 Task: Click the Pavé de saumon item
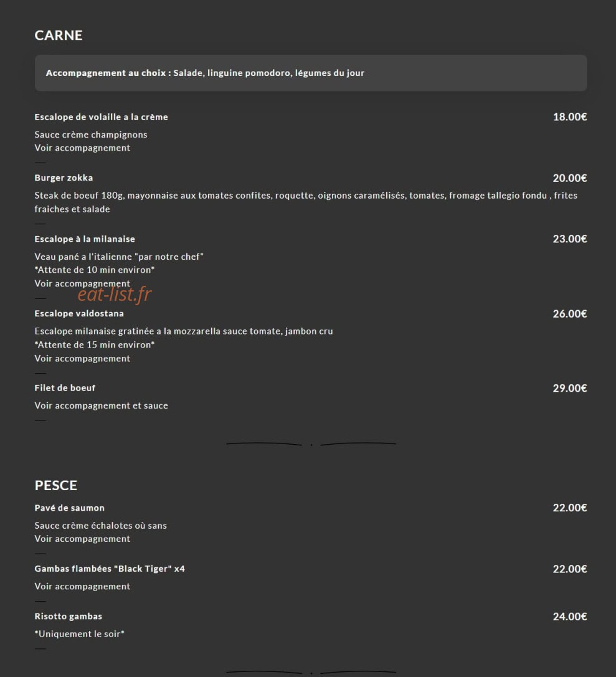coord(70,508)
